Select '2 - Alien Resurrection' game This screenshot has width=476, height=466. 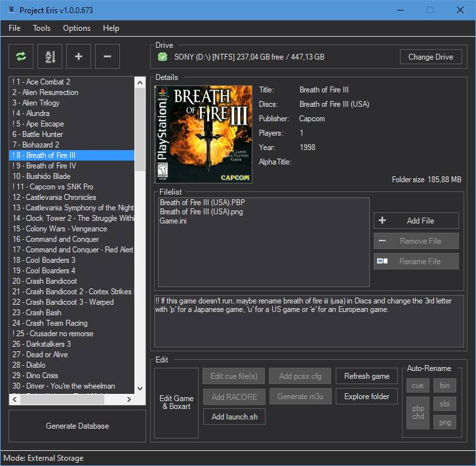click(x=71, y=92)
